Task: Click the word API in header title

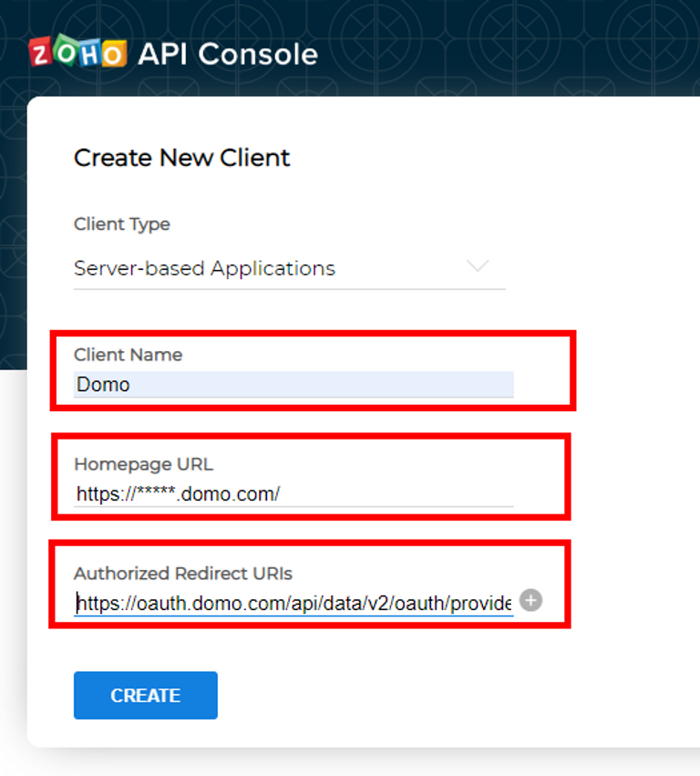Action: click(x=162, y=54)
